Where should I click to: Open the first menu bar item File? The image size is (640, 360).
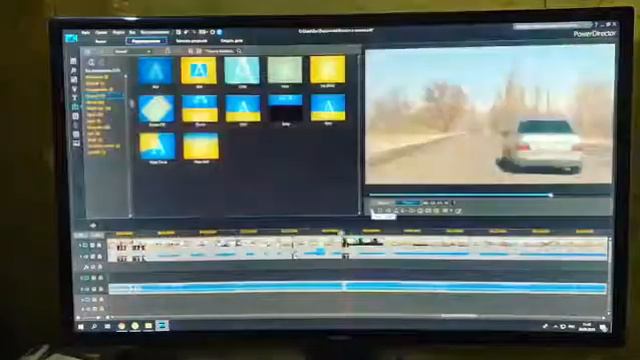click(86, 32)
